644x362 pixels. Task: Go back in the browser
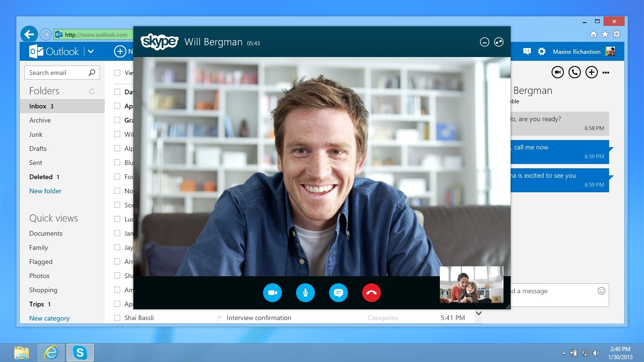pyautogui.click(x=29, y=34)
